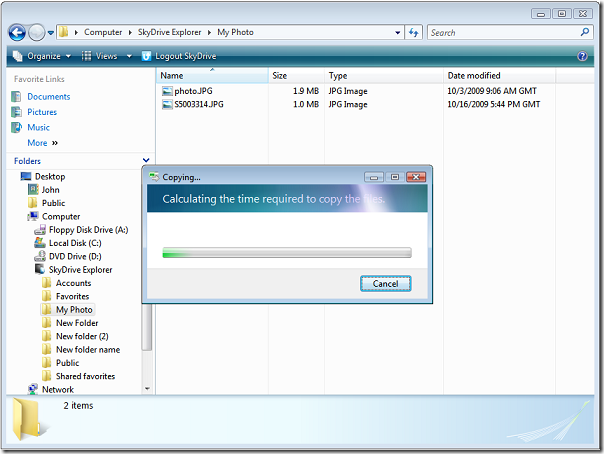This screenshot has width=604, height=454.
Task: Focus the Search input box
Action: 503,33
